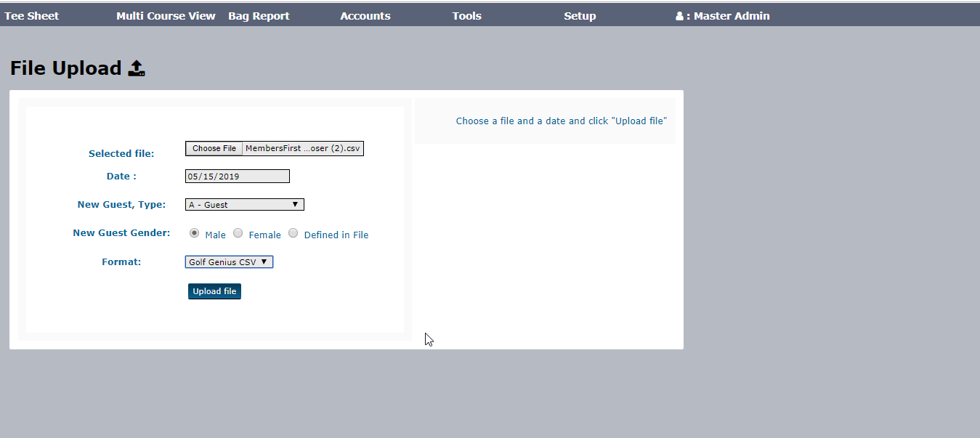Click the upload icon beside File Upload heading

tap(137, 68)
